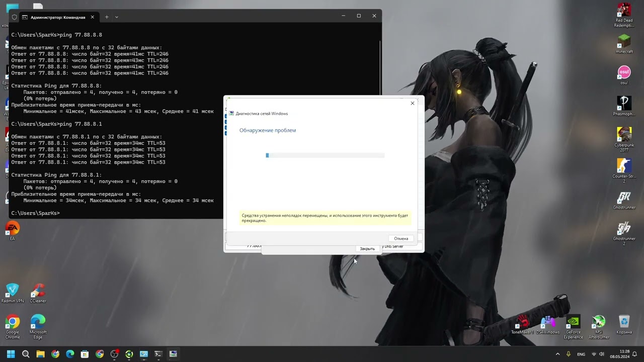Launch MSI Afterburner desktop shortcut

(599, 327)
